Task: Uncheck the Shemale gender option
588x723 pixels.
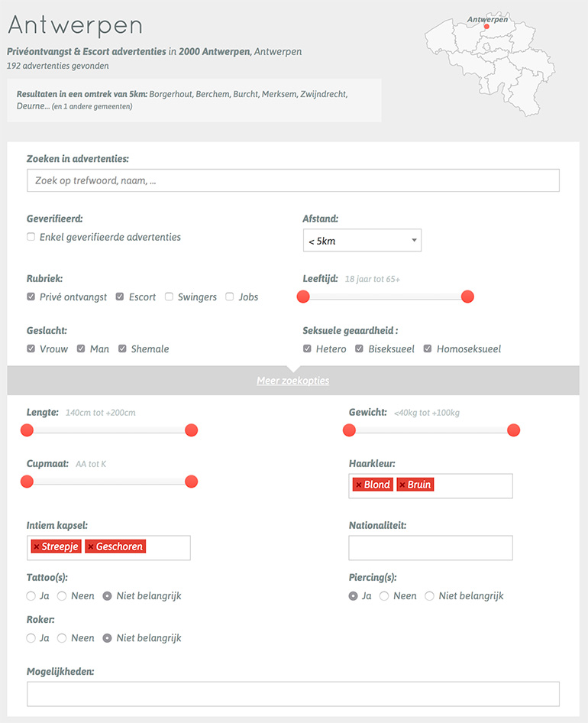Action: (x=122, y=349)
